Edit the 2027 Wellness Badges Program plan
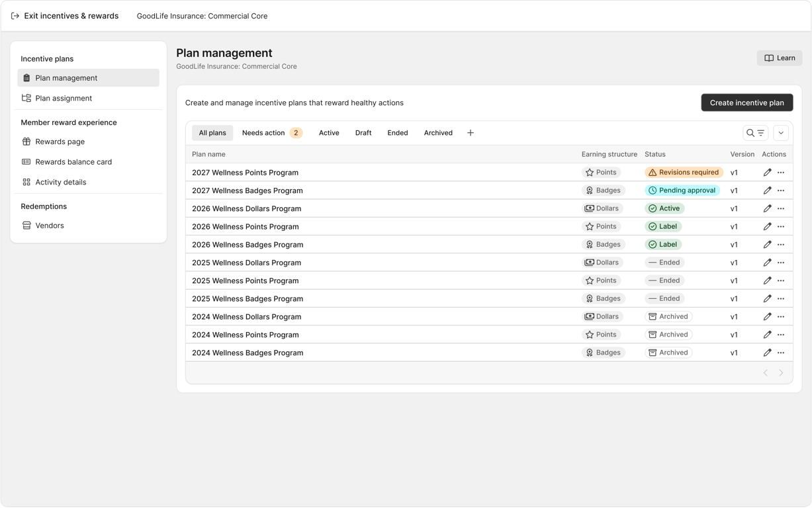This screenshot has height=508, width=812. click(767, 190)
